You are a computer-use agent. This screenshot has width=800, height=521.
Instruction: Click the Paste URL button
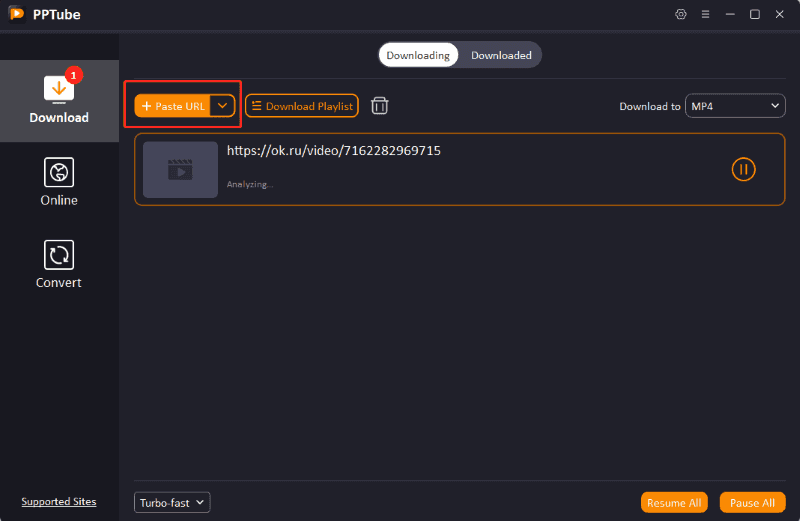pos(173,106)
